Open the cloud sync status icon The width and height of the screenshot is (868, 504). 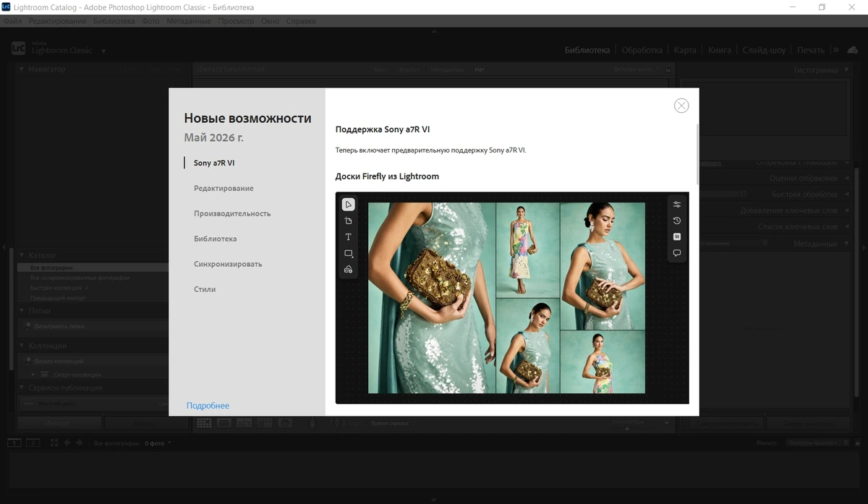[853, 50]
